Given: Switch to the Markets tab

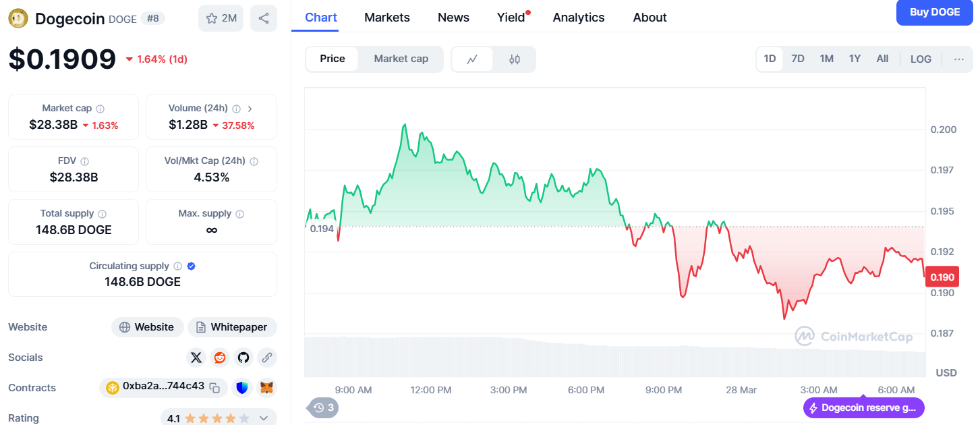Looking at the screenshot, I should coord(387,18).
